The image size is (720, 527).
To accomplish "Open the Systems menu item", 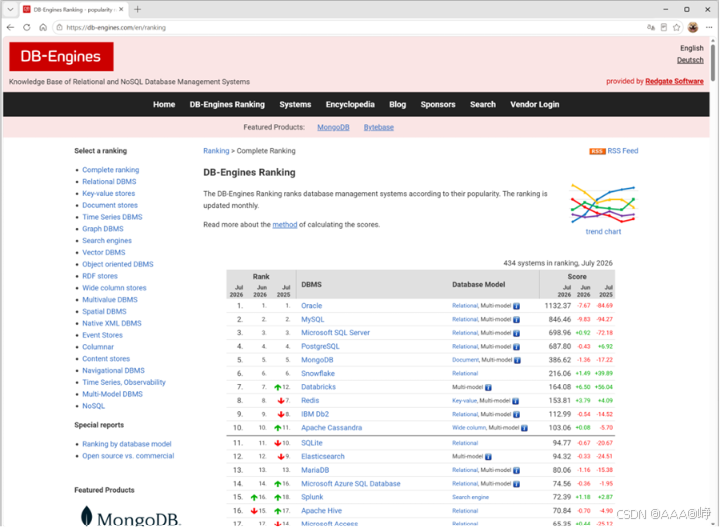I will (295, 104).
